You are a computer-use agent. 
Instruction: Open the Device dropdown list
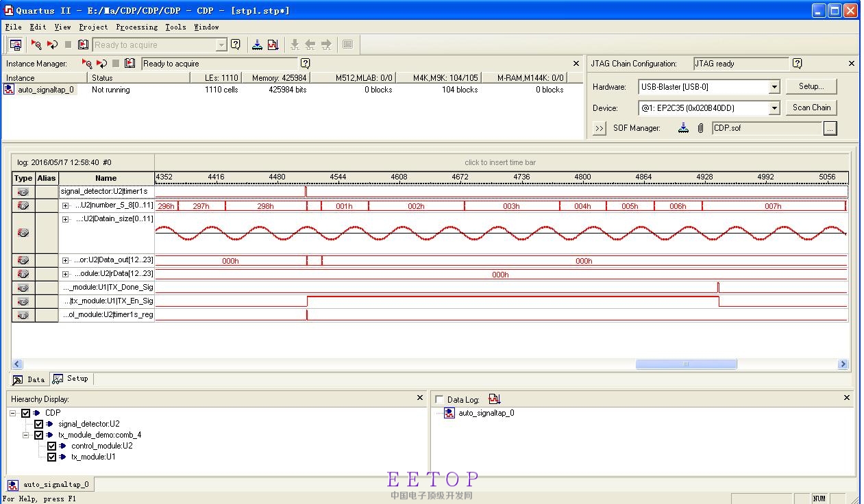774,108
